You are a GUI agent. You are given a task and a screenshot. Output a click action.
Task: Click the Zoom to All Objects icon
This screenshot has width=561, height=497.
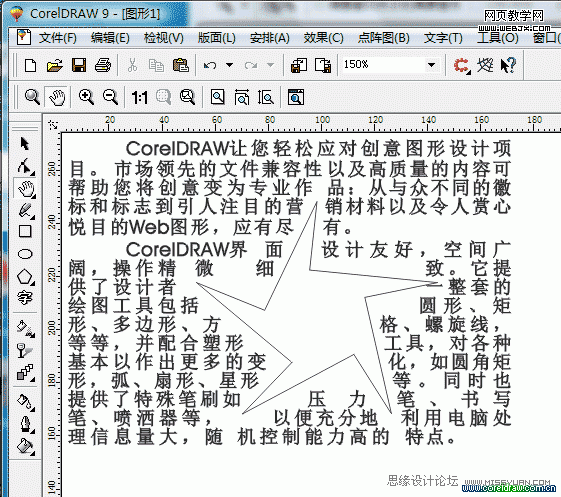187,97
